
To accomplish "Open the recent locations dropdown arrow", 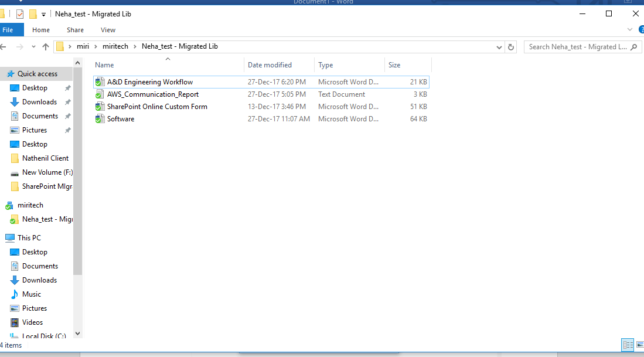I will pyautogui.click(x=33, y=46).
